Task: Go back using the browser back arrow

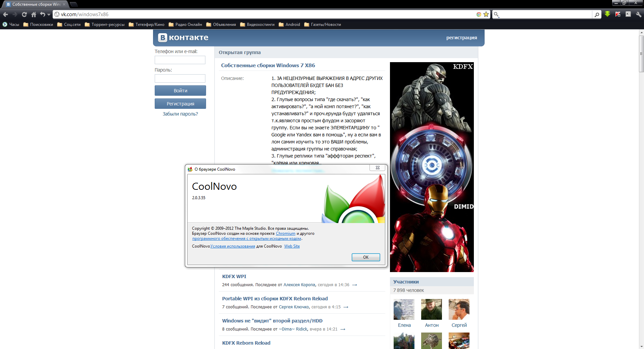Action: 5,14
